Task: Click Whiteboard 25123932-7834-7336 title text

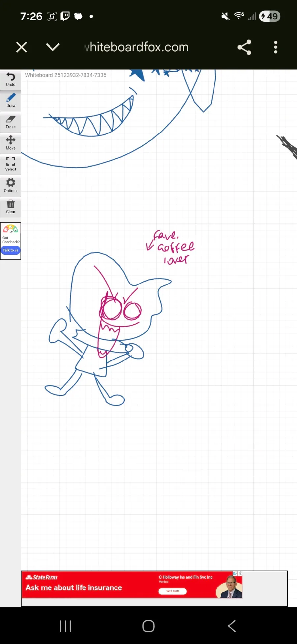Action: point(66,75)
